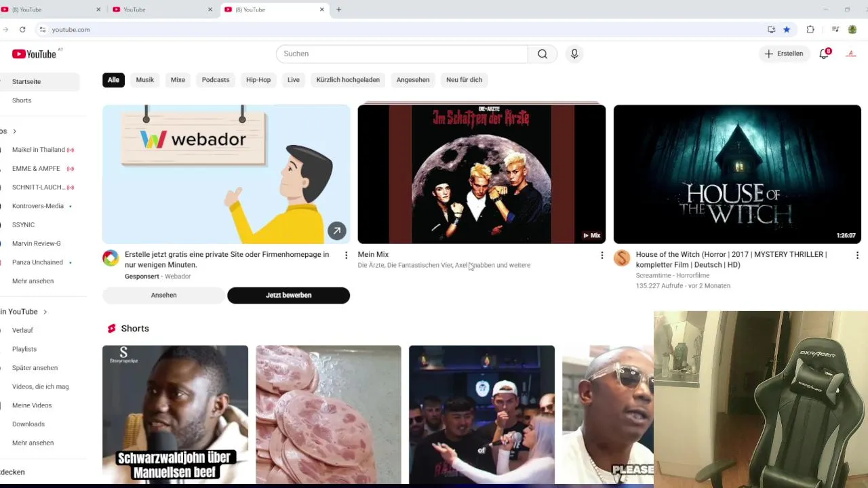The width and height of the screenshot is (868, 488).
Task: Reload the page with the refresh icon
Action: [22, 30]
